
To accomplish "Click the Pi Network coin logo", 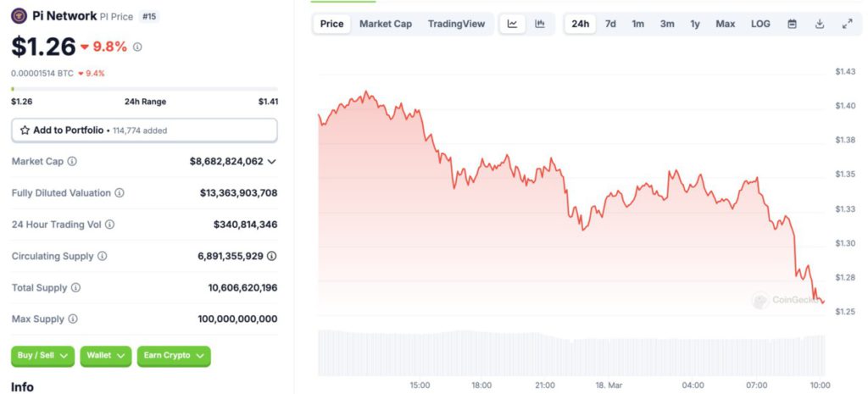I will pos(19,15).
